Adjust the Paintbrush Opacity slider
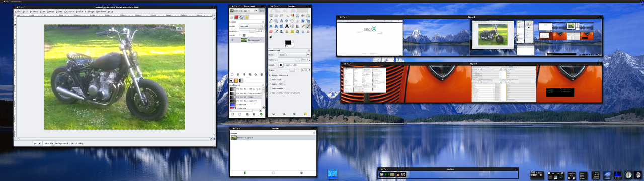The width and height of the screenshot is (644, 181). 290,60
